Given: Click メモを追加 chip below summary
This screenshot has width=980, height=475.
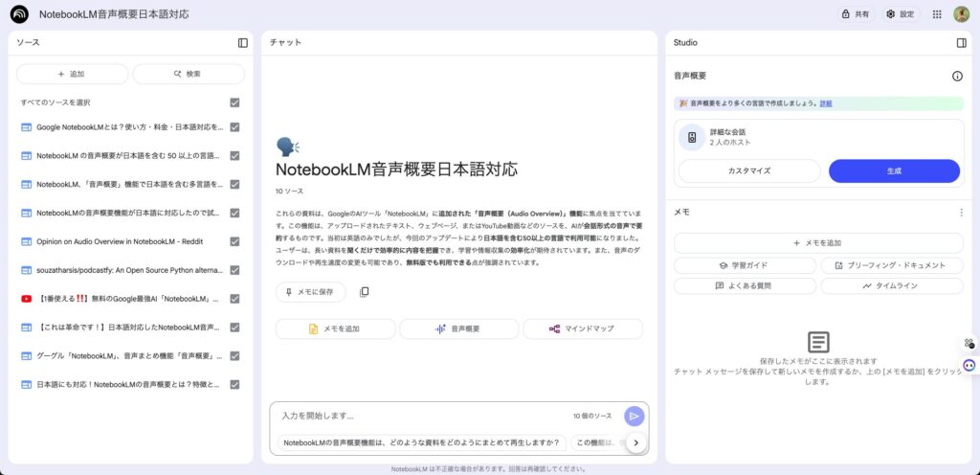Looking at the screenshot, I should (336, 328).
